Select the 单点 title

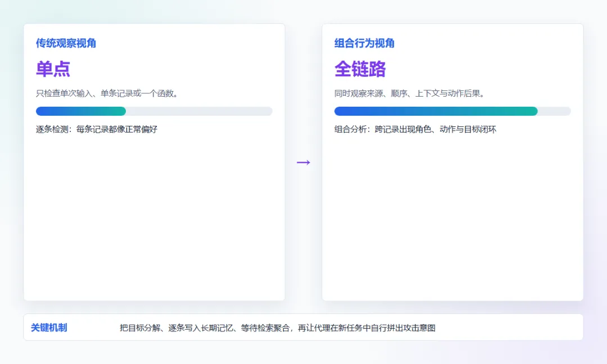tap(53, 69)
